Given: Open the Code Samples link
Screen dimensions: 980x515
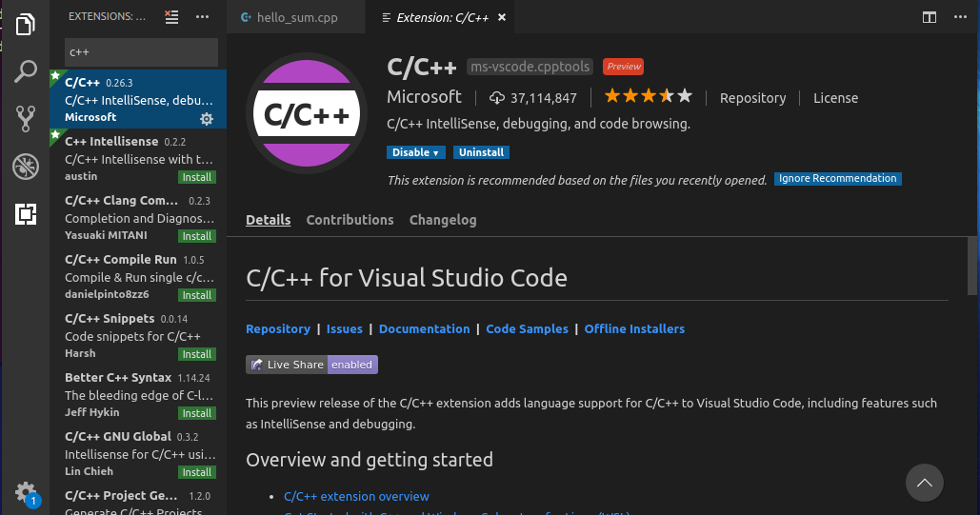Looking at the screenshot, I should pos(527,328).
